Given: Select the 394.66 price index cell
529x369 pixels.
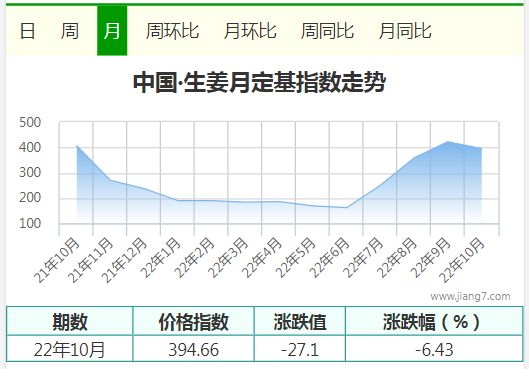Looking at the screenshot, I should pos(194,349).
